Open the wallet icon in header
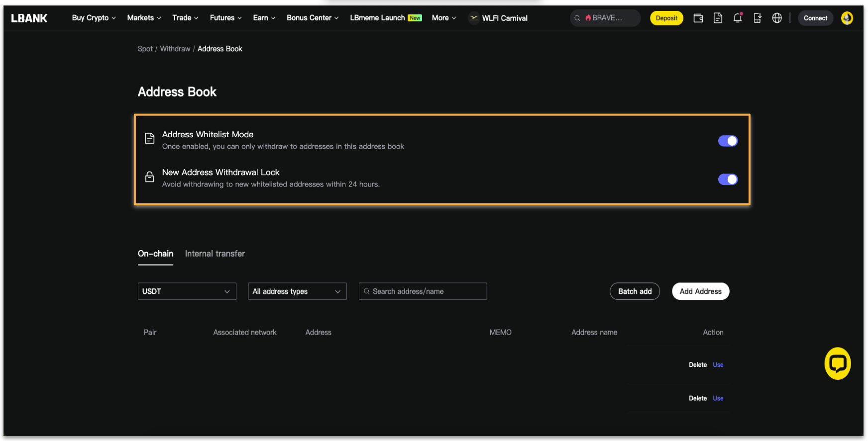This screenshot has width=868, height=441. [698, 18]
